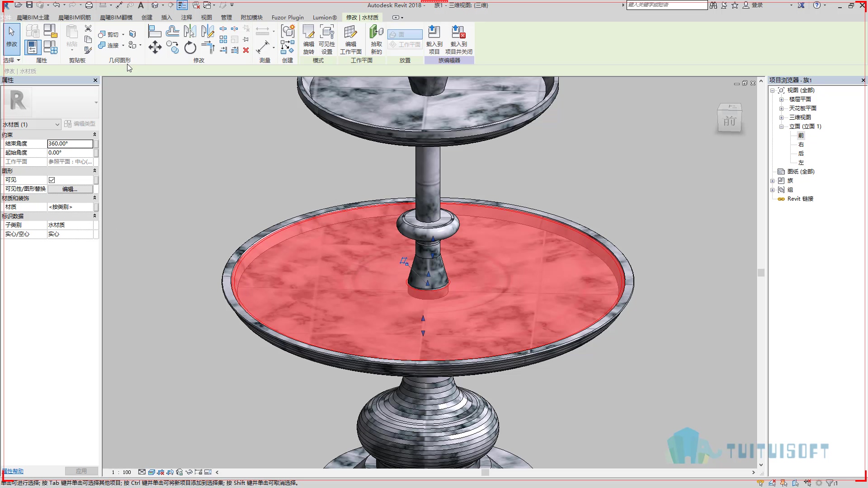Viewport: 868px width, 488px height.
Task: Open Visibility Settings (可见性设置)
Action: point(327,40)
